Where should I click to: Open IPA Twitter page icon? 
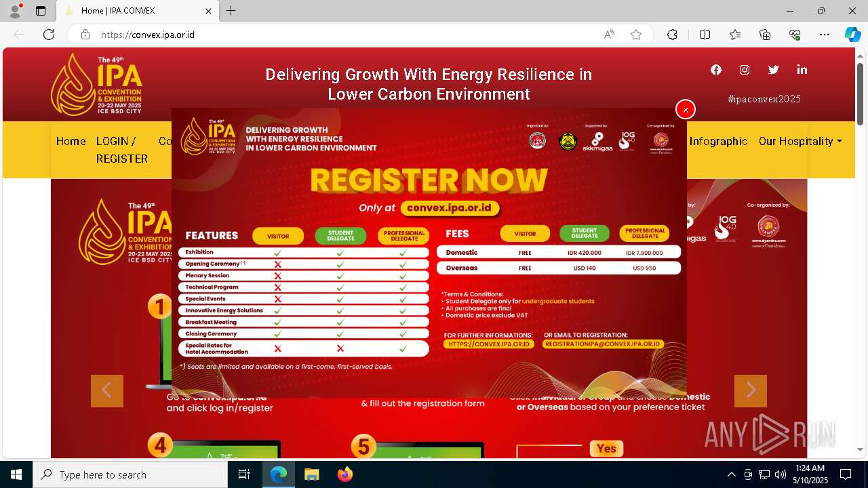tap(774, 70)
